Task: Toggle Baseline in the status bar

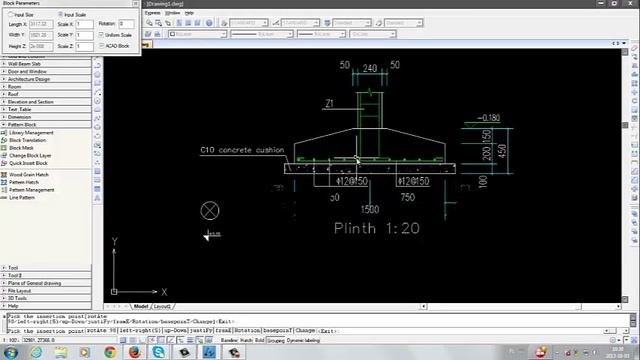Action: (x=229, y=340)
